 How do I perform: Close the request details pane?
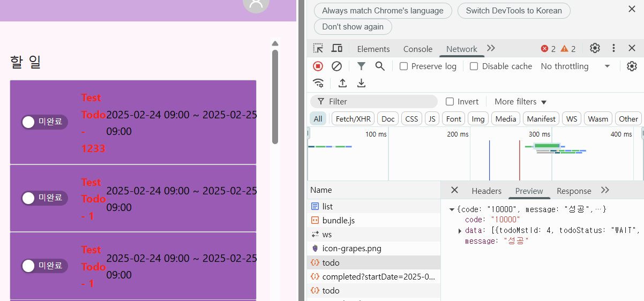point(454,190)
